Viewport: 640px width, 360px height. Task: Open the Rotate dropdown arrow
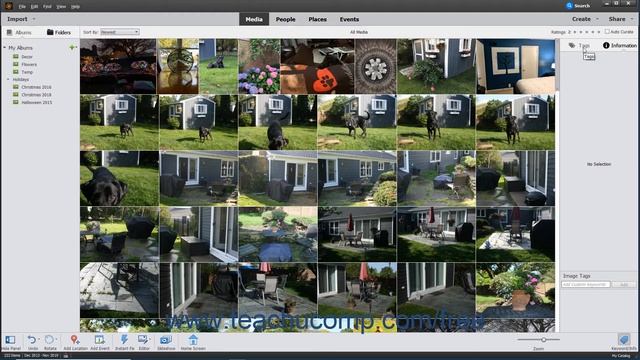tap(56, 340)
